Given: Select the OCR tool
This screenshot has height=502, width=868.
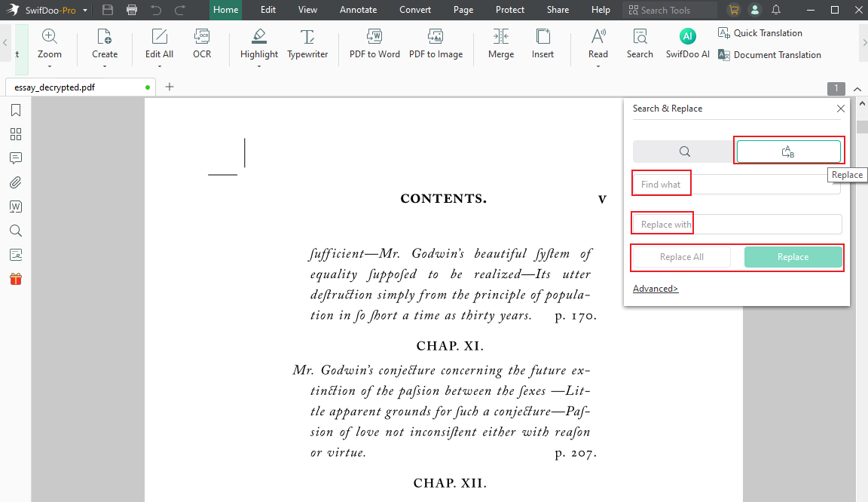Looking at the screenshot, I should (201, 44).
